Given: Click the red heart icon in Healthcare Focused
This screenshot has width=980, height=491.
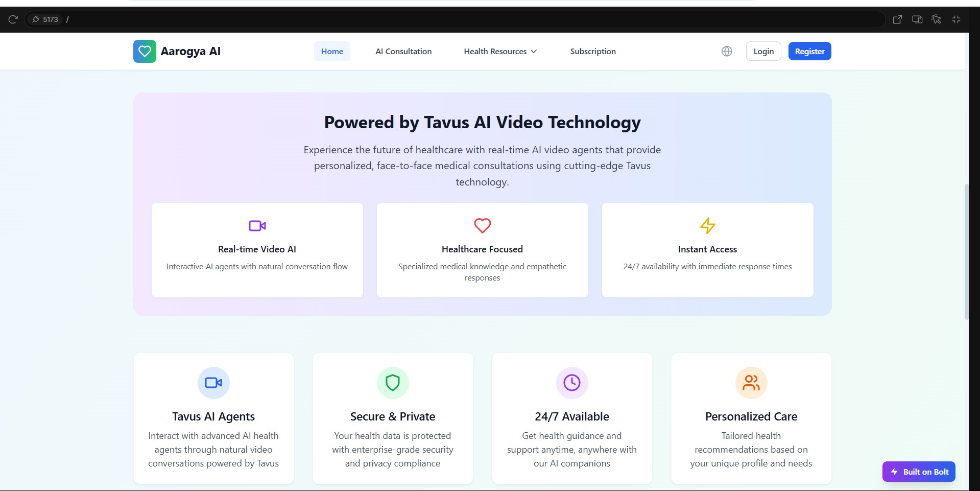Looking at the screenshot, I should tap(483, 225).
